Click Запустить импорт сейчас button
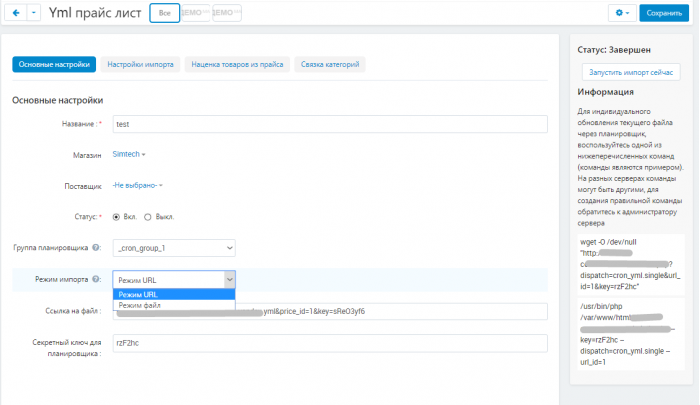 point(631,72)
